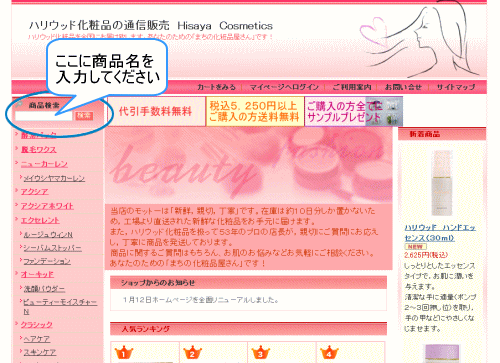Screen dimensions: 500x363
Task: Click the 新着商品 section header
Action: [x=442, y=134]
